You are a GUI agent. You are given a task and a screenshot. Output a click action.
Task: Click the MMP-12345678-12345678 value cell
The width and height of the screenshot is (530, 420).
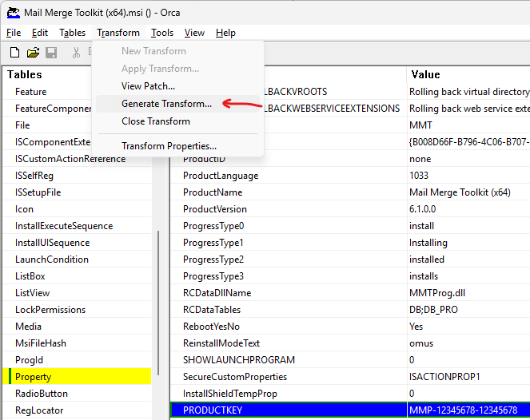tap(468, 410)
